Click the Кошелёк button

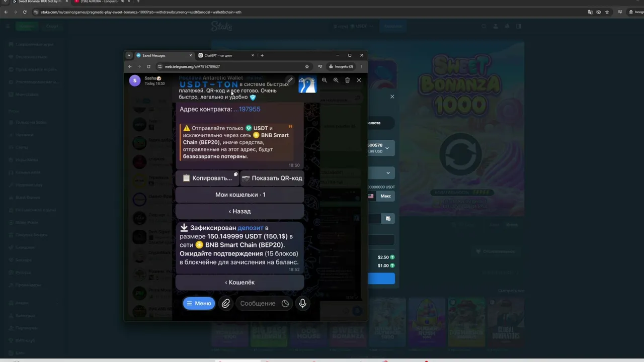click(240, 282)
